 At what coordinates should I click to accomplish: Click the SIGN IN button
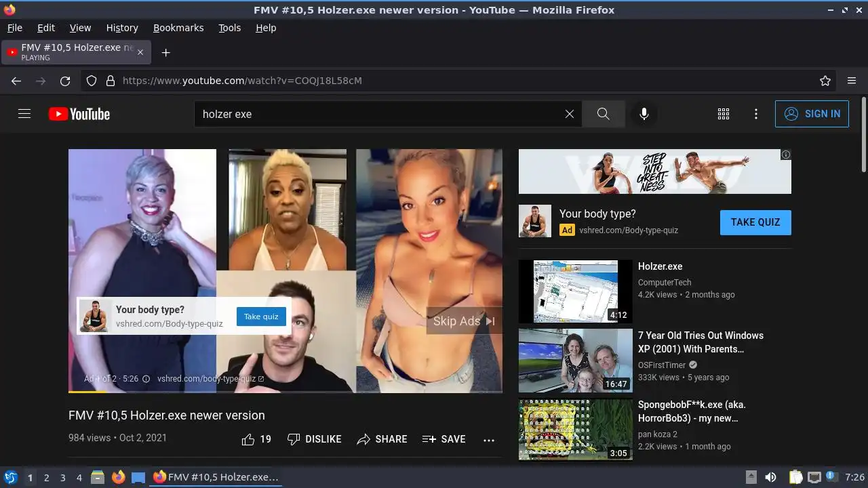coord(812,114)
